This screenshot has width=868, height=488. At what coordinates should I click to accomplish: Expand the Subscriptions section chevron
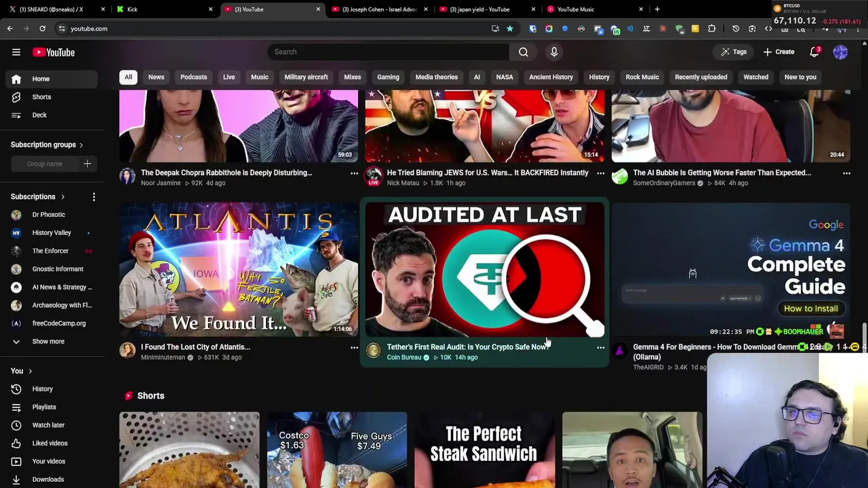tap(62, 197)
